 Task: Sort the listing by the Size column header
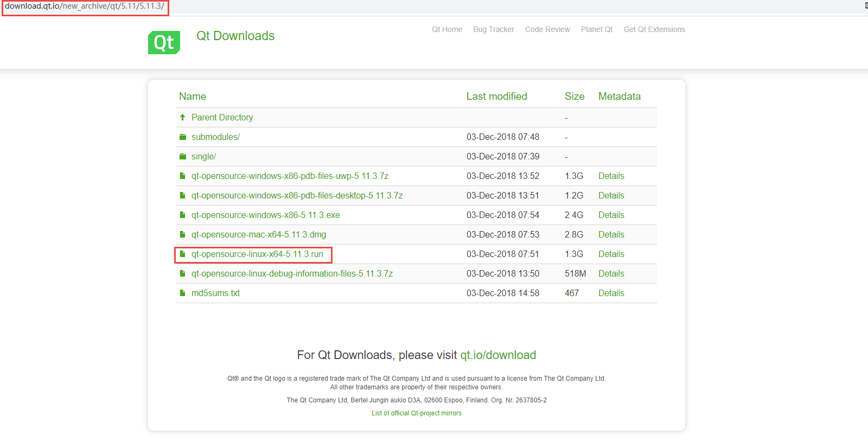tap(575, 96)
